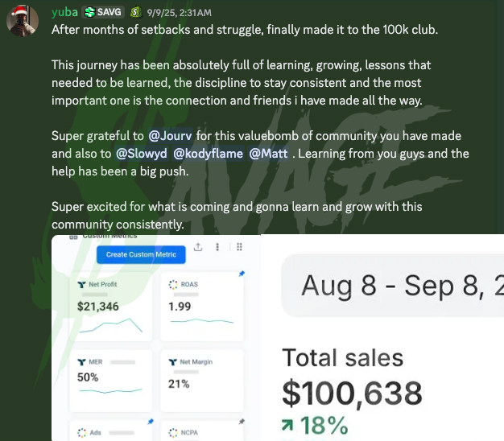Toggle the pin on the NCPA card
504x441 pixels.
(242, 422)
